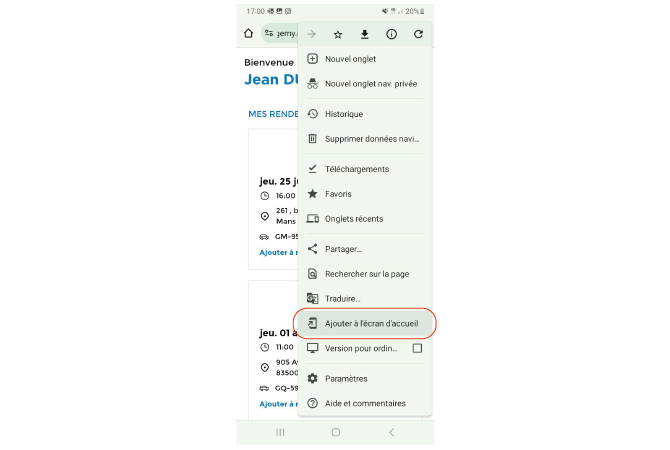Open Nouvel onglet nav. privée

click(x=370, y=84)
